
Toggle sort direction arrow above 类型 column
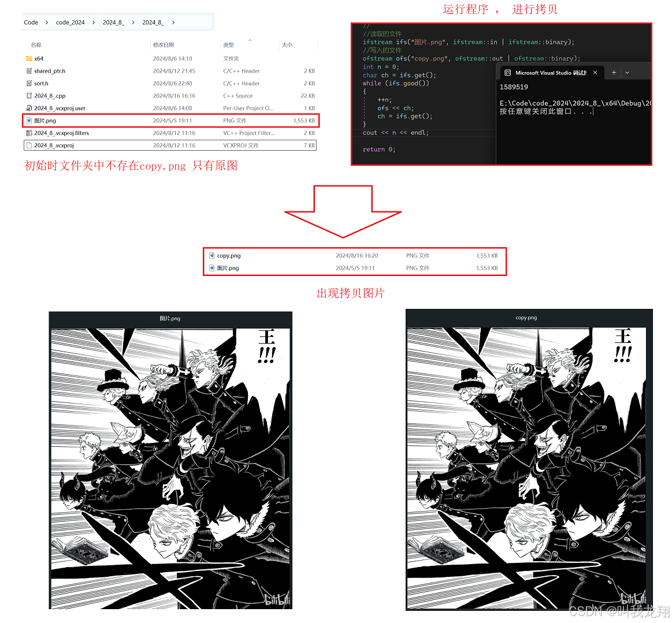[x=250, y=40]
